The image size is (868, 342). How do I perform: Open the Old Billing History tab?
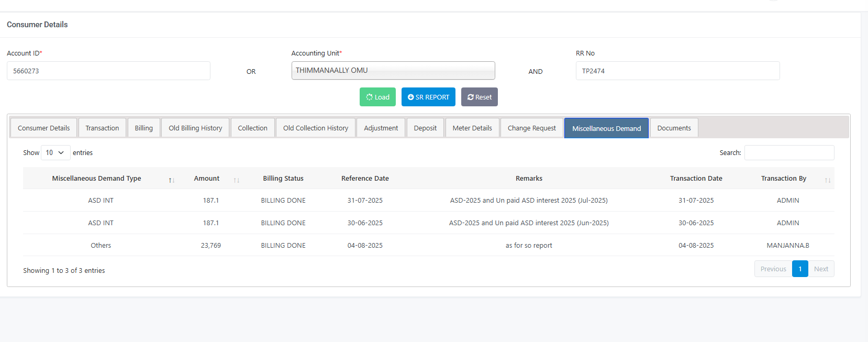coord(195,128)
